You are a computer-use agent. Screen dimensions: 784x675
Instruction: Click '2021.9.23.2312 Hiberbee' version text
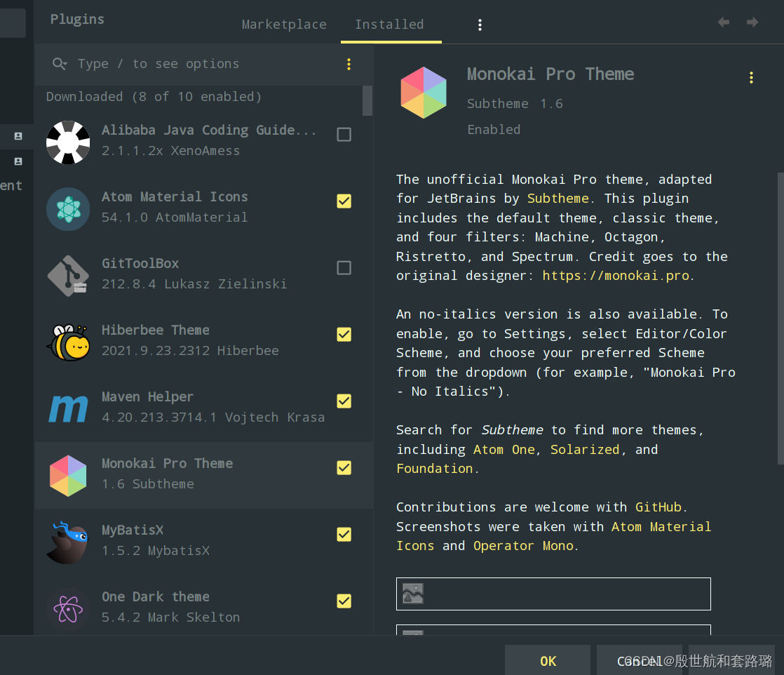(190, 351)
